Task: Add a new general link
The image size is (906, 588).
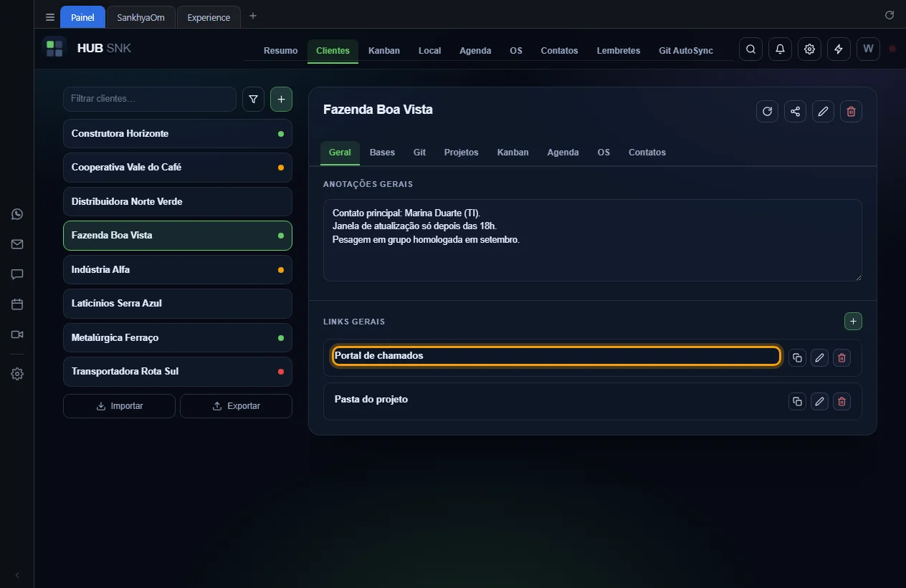Action: (x=853, y=322)
